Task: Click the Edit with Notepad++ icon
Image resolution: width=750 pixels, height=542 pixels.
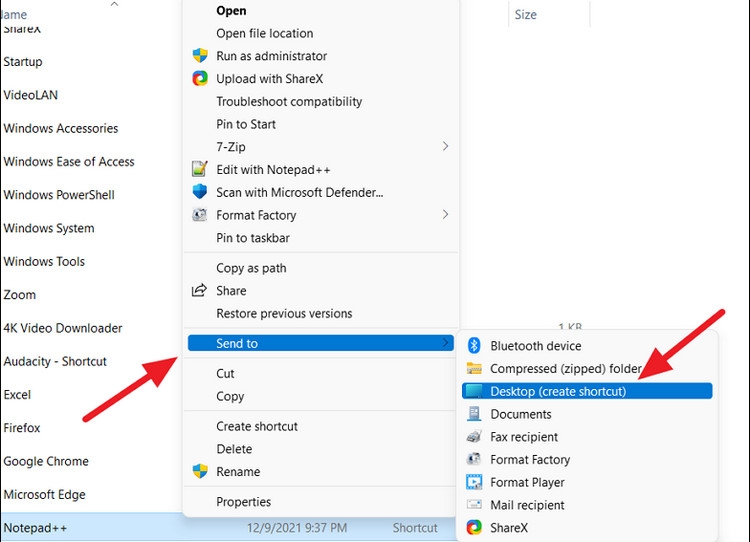Action: pos(199,170)
